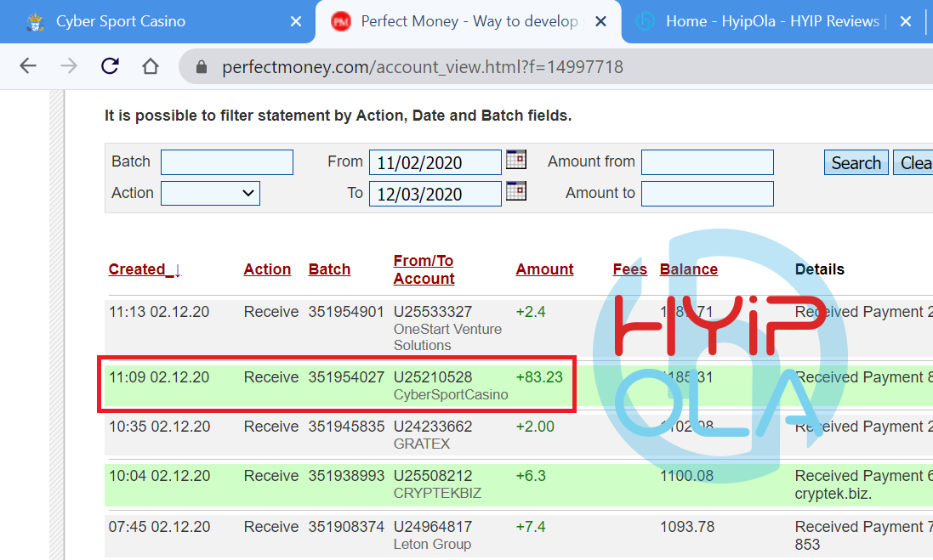Viewport: 933px width, 560px height.
Task: Click the Search button
Action: [x=856, y=162]
